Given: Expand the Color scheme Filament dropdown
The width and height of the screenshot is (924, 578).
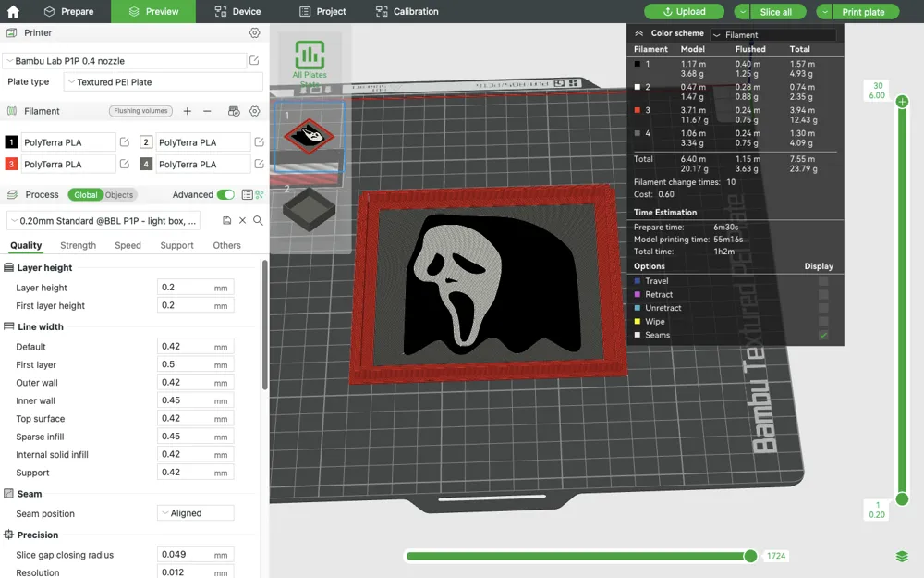Looking at the screenshot, I should (x=772, y=34).
